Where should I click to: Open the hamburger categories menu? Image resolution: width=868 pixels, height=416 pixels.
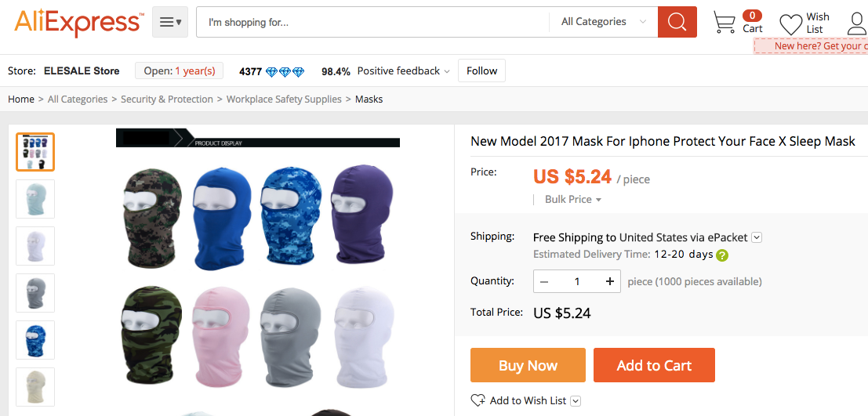coord(170,22)
